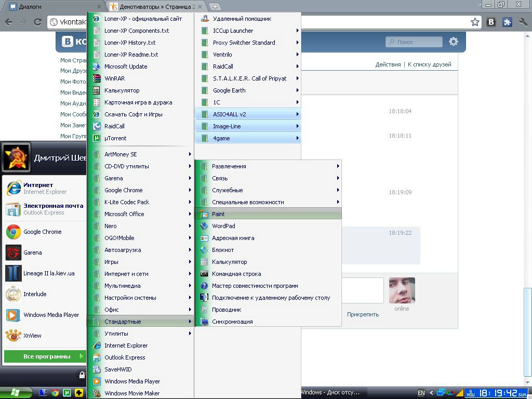Expand the Утилиты program group
532x399 pixels.
[x=140, y=334]
